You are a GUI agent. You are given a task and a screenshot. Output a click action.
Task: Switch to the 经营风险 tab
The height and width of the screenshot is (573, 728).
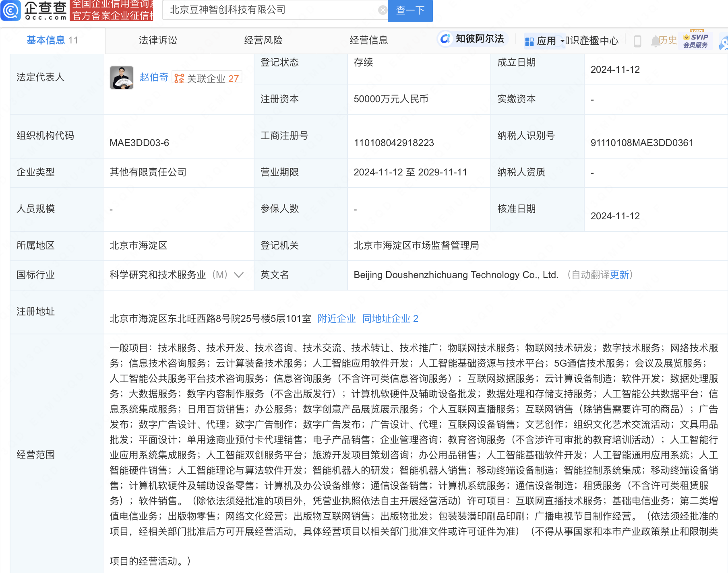point(263,40)
